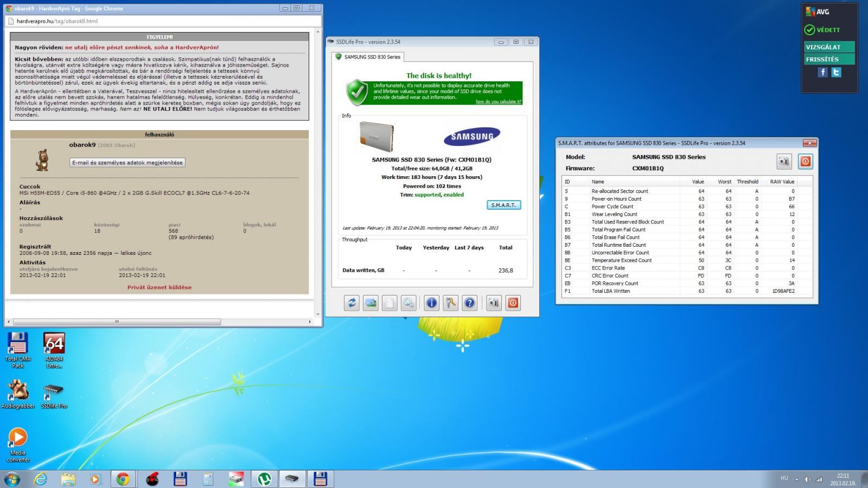Click the Twitter icon in AVG widget
Screen dimensions: 868x488
pos(837,72)
